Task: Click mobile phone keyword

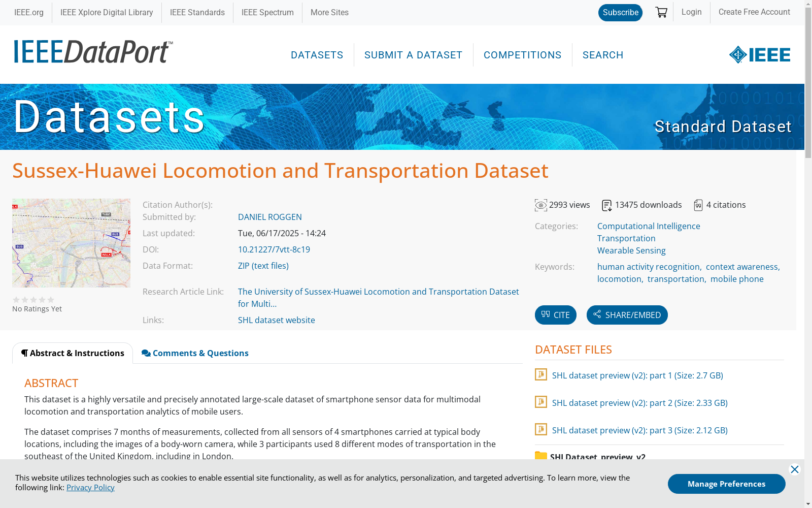Action: (737, 279)
